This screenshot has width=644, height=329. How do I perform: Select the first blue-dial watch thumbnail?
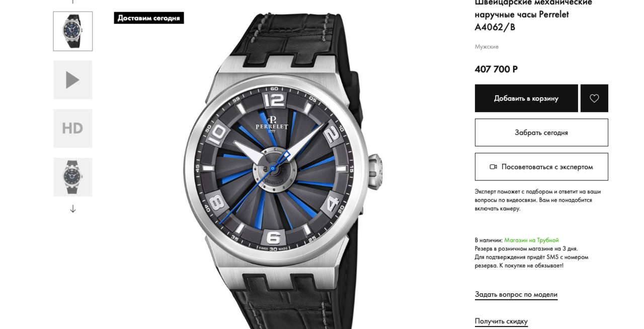click(x=73, y=31)
